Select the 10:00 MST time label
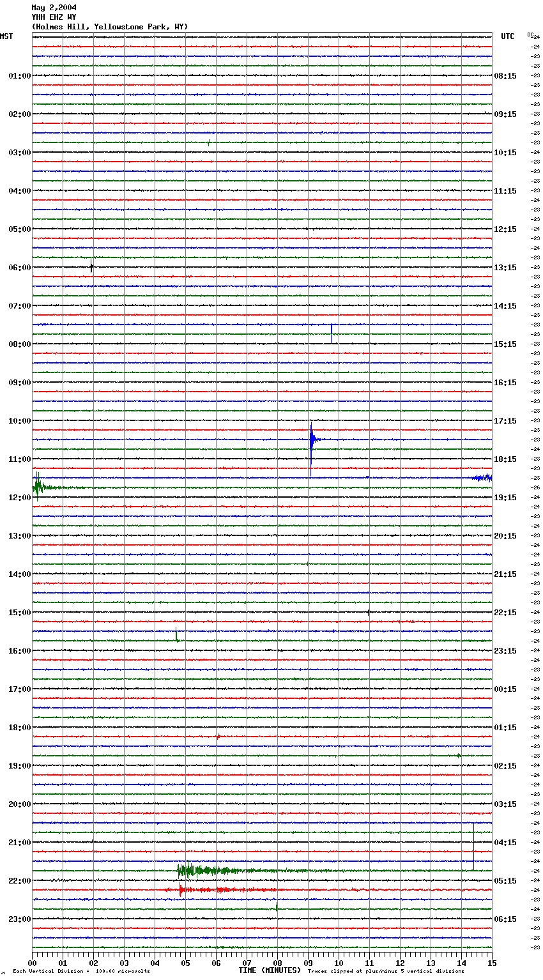This screenshot has width=543, height=980. (x=20, y=421)
